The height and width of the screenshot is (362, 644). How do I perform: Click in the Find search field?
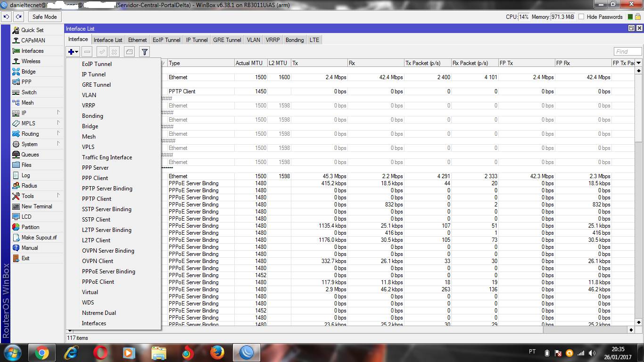coord(628,52)
